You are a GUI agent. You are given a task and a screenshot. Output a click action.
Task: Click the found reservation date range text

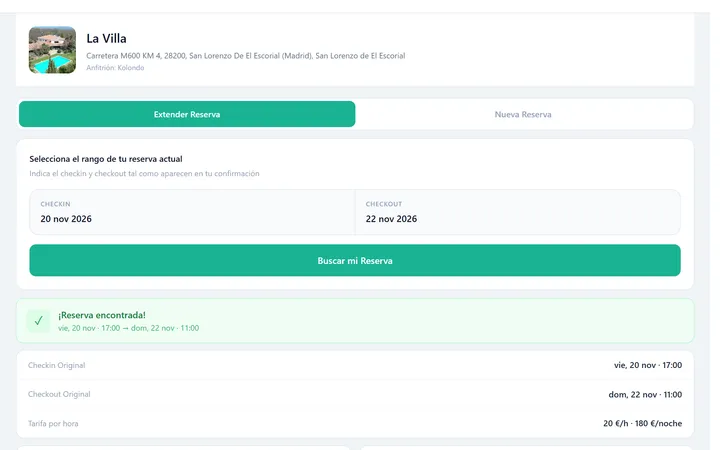[x=129, y=328]
